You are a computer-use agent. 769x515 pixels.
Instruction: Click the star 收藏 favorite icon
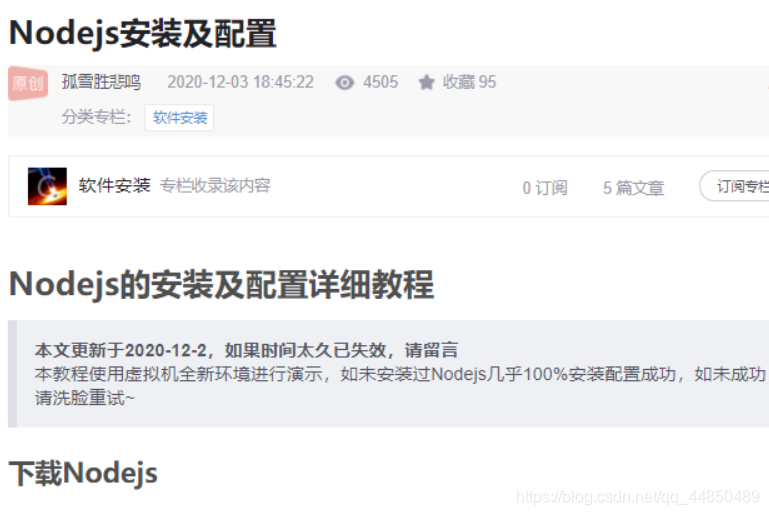click(x=427, y=82)
